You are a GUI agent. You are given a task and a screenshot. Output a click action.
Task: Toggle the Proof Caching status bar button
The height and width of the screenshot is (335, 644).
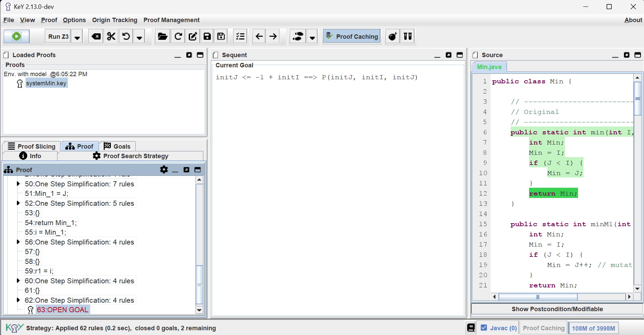[x=543, y=328]
